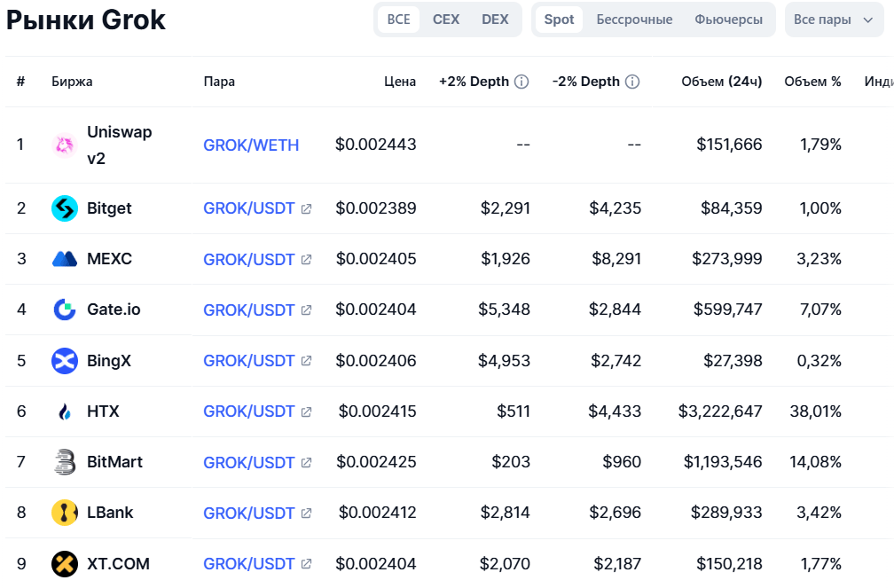Sort by the Пара column header
Screen dimensions: 894x588
(219, 82)
